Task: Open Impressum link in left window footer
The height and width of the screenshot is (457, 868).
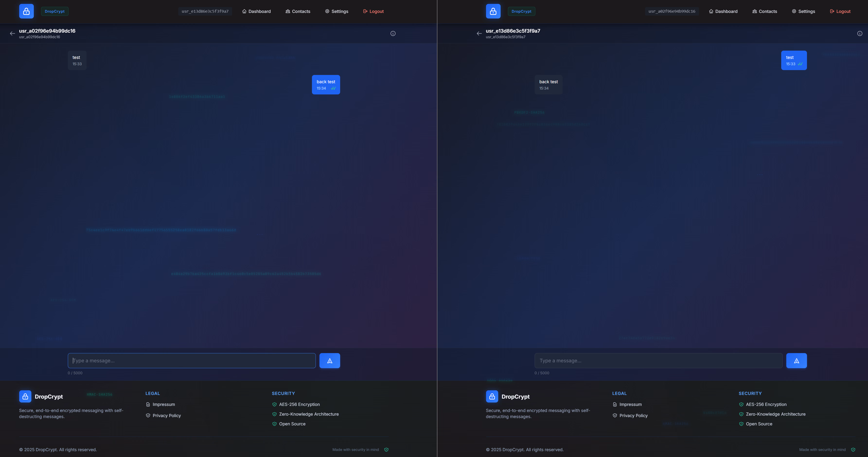Action: tap(160, 404)
